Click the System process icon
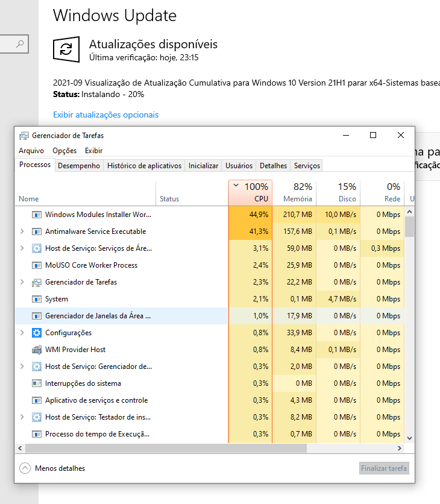 (x=37, y=299)
